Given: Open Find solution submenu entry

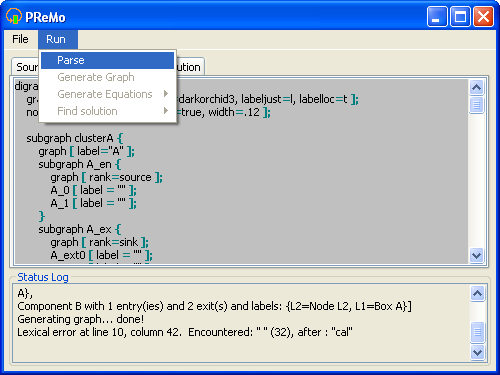Looking at the screenshot, I should pos(107,111).
